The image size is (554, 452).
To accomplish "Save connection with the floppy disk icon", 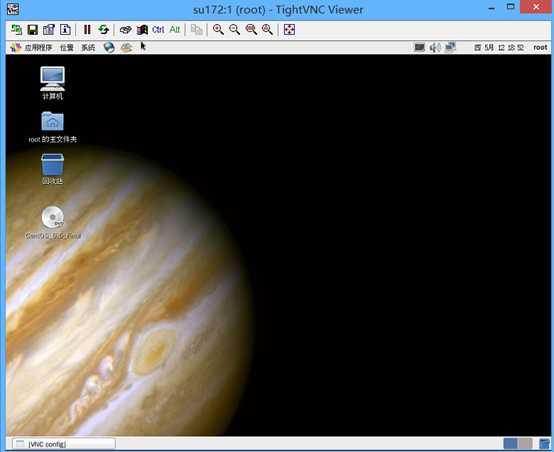I will (33, 30).
